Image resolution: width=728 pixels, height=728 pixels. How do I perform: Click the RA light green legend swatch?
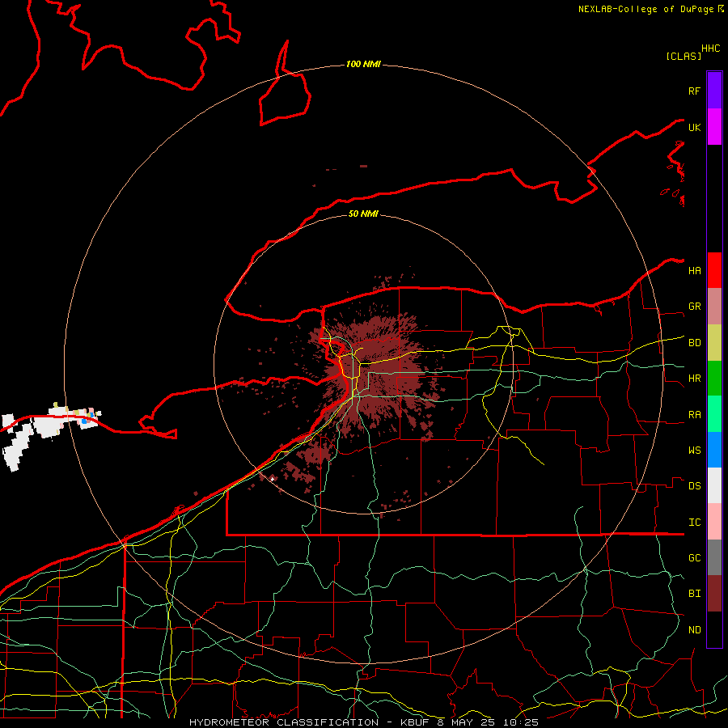pos(714,414)
